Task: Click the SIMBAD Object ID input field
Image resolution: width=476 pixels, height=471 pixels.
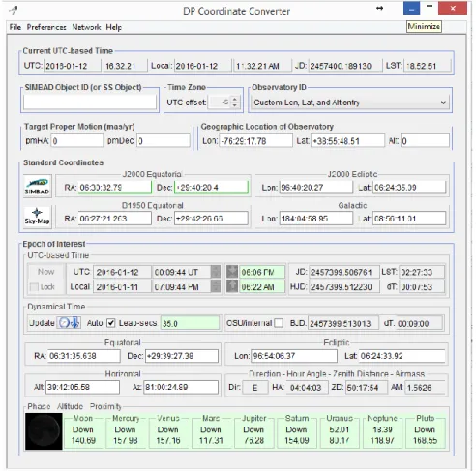Action: tap(90, 103)
